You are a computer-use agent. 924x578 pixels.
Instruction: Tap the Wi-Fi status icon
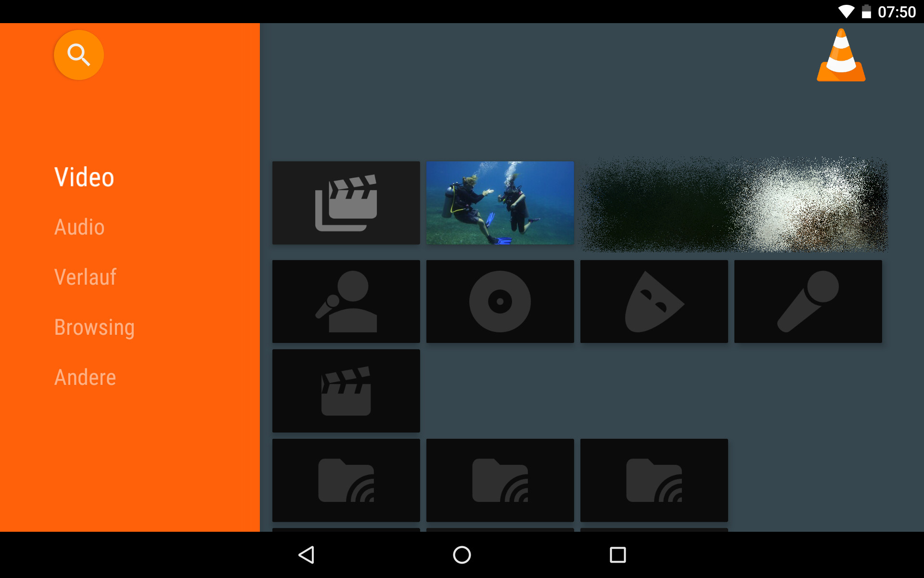[846, 12]
